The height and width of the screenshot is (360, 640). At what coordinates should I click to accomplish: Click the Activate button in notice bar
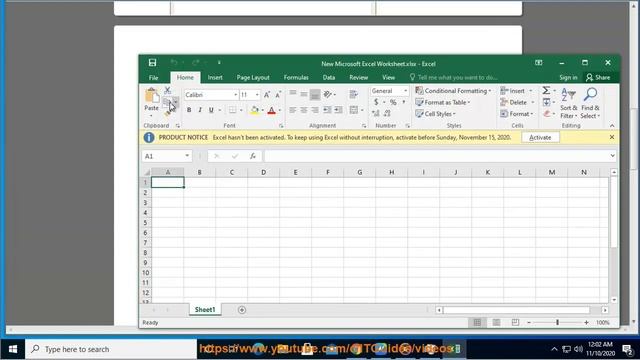tap(540, 138)
